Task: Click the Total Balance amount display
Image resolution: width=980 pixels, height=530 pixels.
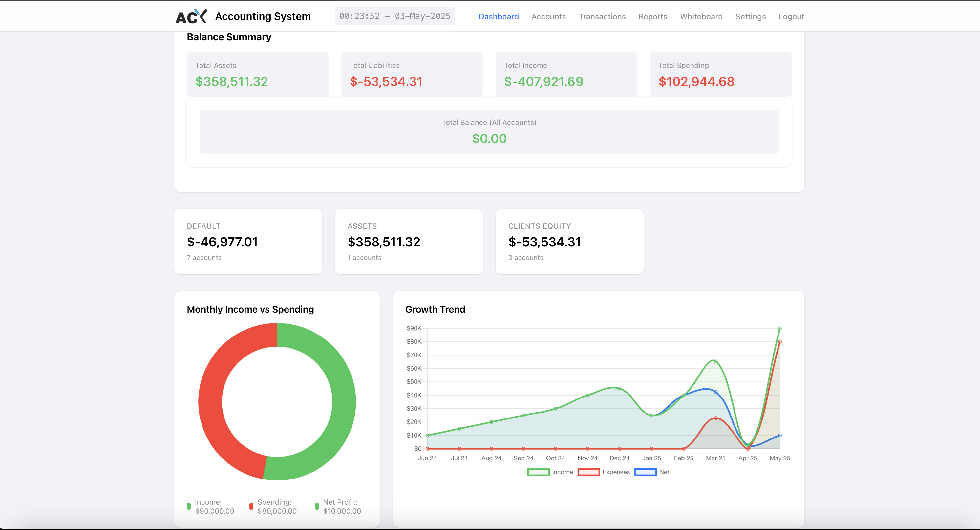Action: pos(489,138)
